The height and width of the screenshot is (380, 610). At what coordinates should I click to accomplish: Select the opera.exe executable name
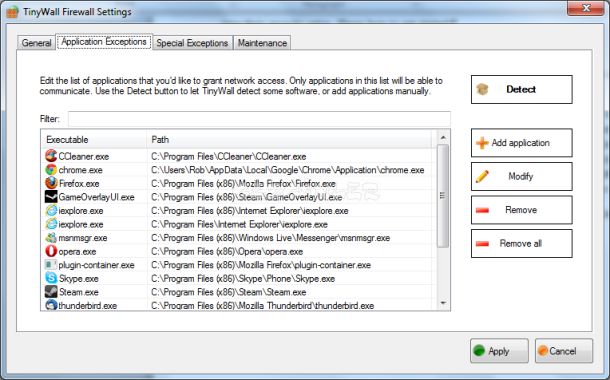click(77, 252)
